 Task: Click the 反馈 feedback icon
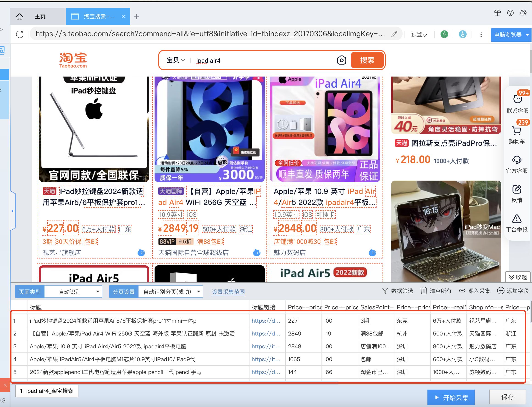[516, 190]
